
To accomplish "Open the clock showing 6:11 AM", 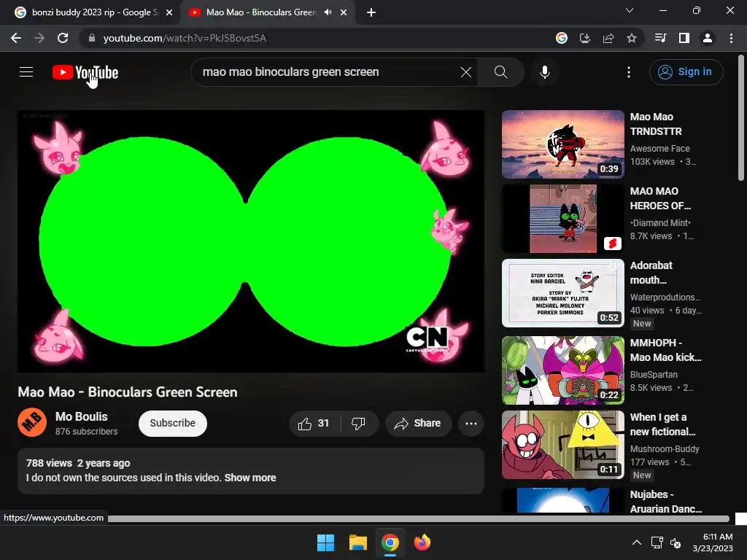I will click(713, 542).
